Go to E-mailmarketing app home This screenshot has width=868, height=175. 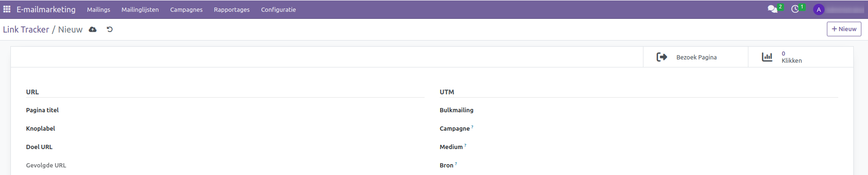(x=46, y=9)
